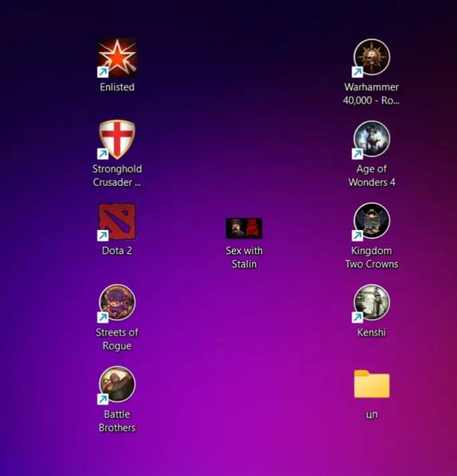
Task: Select the Streets of Rogue shortcut icon
Action: pos(117,303)
